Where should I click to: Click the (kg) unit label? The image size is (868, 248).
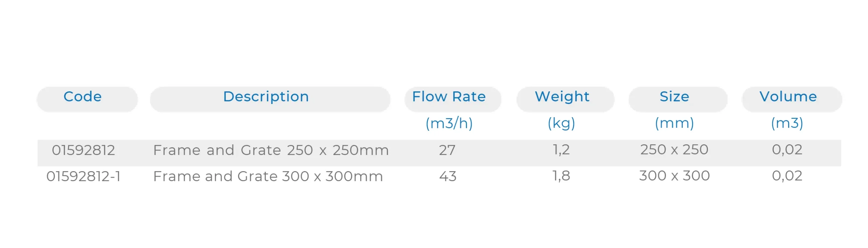point(561,123)
